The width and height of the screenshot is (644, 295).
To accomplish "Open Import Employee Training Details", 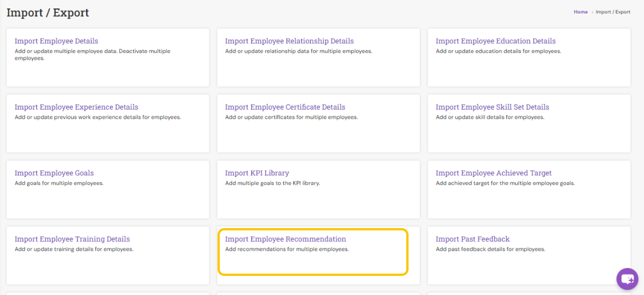I will click(x=72, y=239).
